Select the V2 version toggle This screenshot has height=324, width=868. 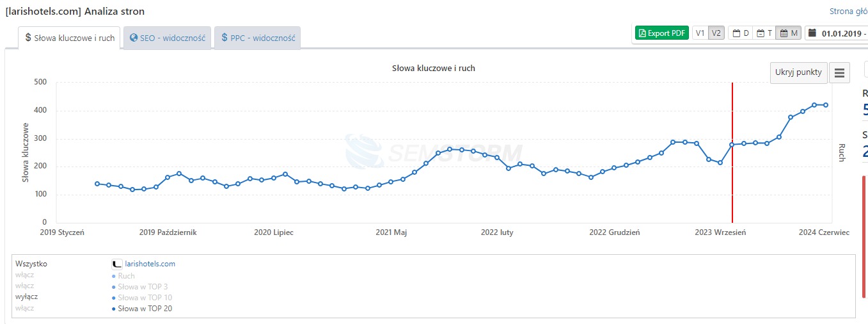click(716, 33)
